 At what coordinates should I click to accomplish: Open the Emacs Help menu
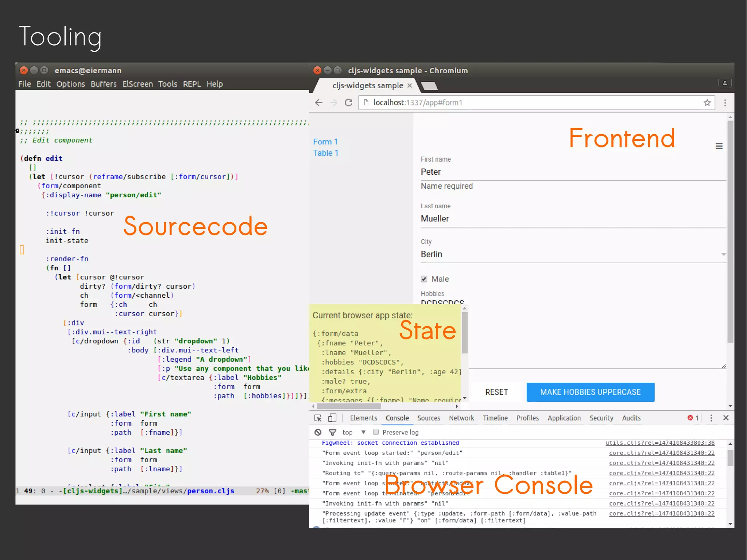(214, 84)
